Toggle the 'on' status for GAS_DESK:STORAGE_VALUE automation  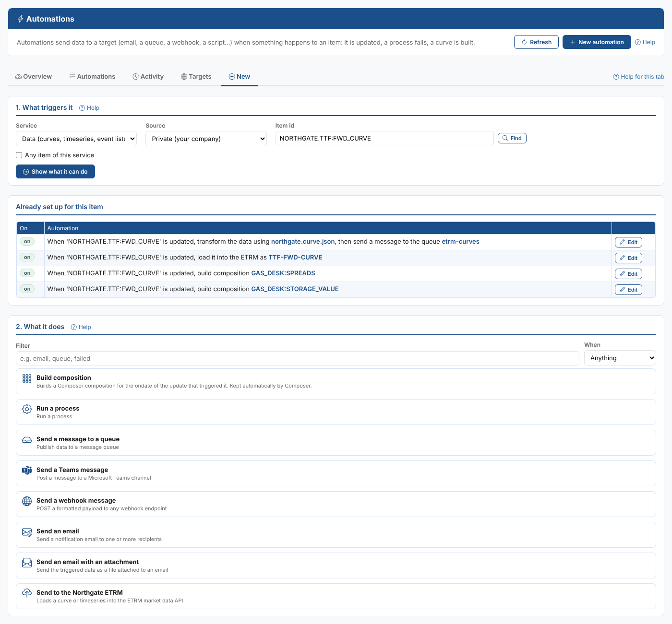(x=27, y=289)
